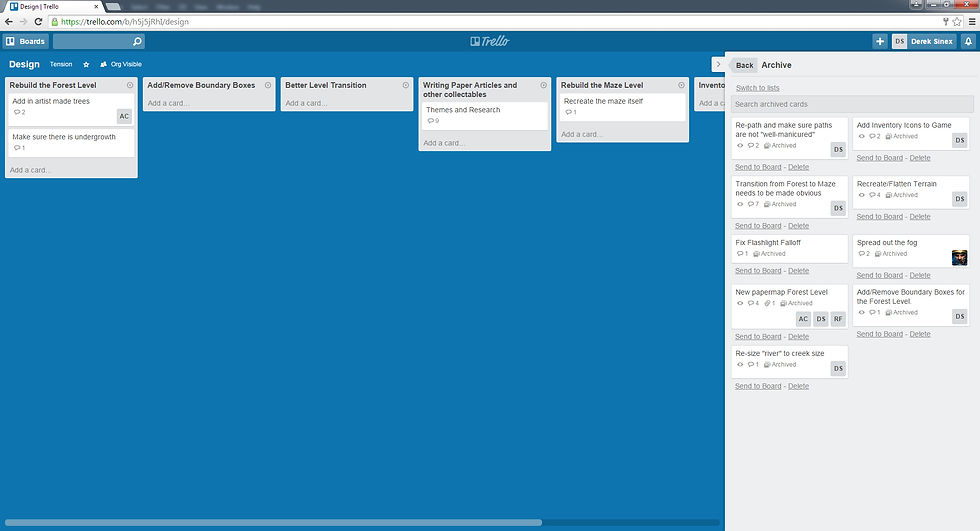Open the Boards menu button
The width and height of the screenshot is (980, 531).
[x=26, y=41]
